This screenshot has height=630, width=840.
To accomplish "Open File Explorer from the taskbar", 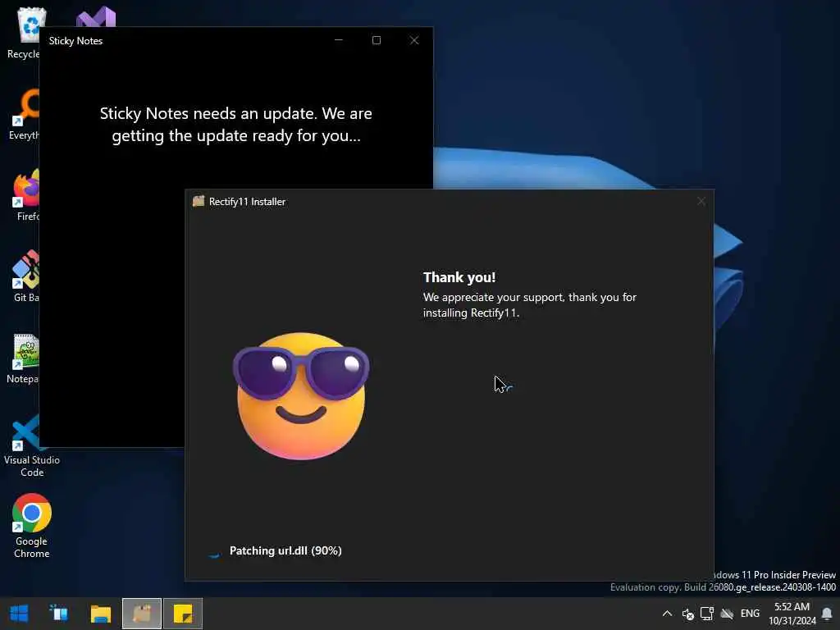I will (100, 614).
